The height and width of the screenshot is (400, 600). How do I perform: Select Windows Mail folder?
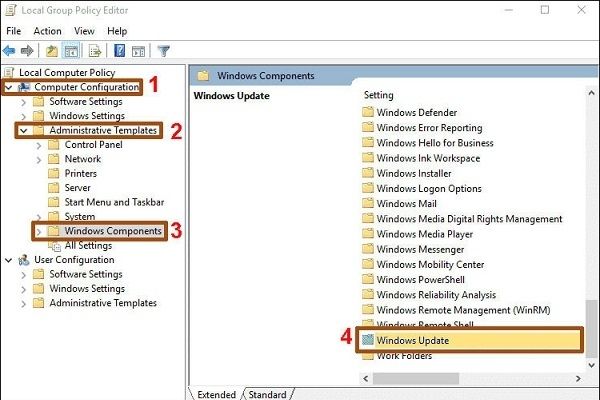[x=406, y=204]
